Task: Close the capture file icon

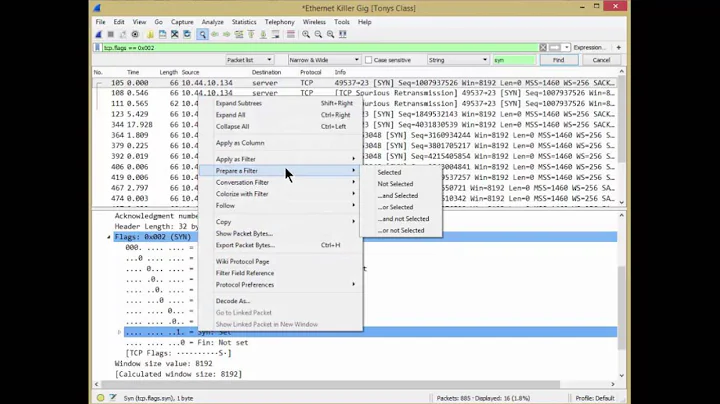Action: pos(174,34)
